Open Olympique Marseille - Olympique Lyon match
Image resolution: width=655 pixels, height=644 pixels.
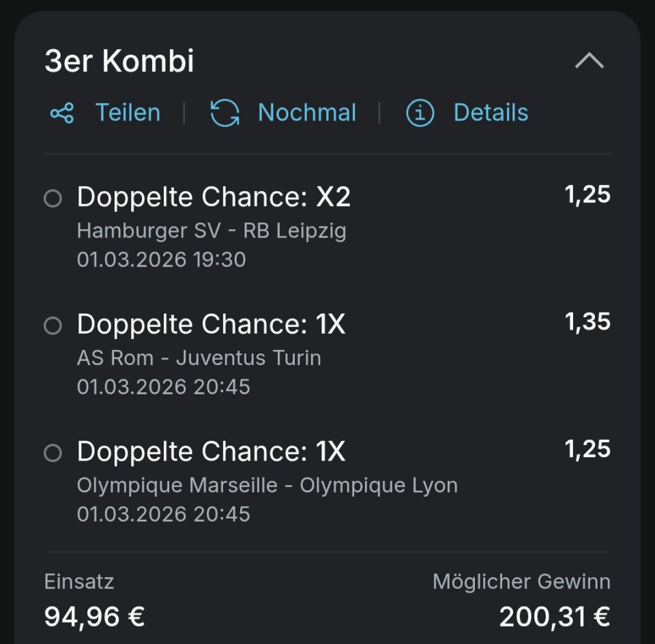point(267,486)
